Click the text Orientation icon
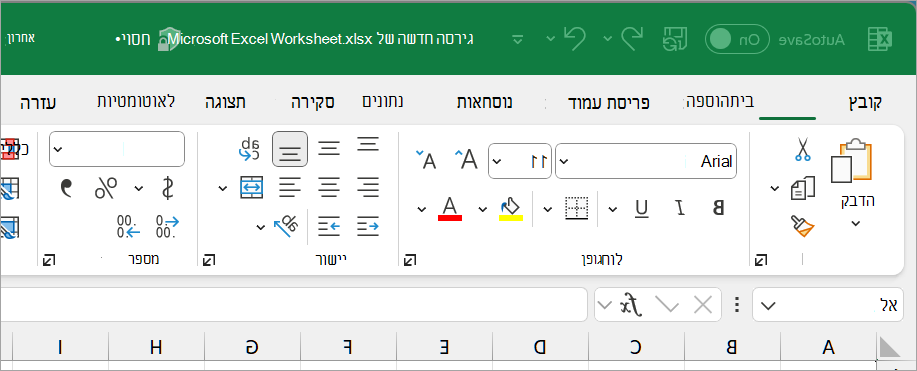The height and width of the screenshot is (371, 917). (x=287, y=226)
